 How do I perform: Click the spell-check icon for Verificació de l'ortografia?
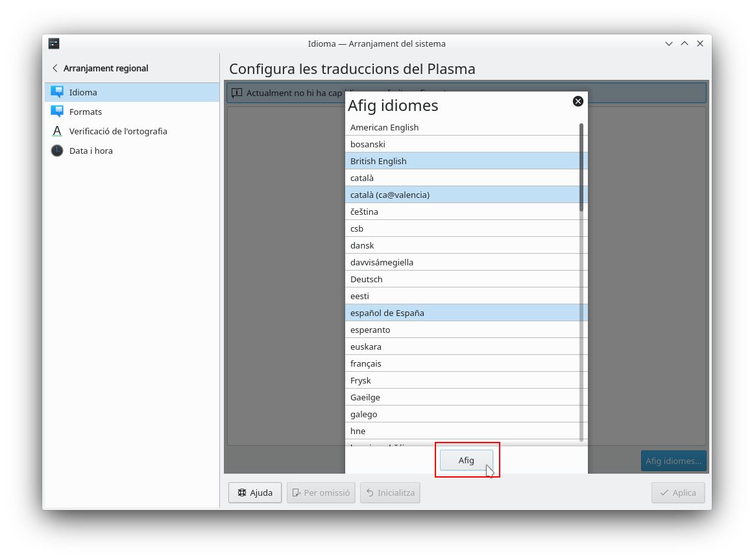coord(57,131)
